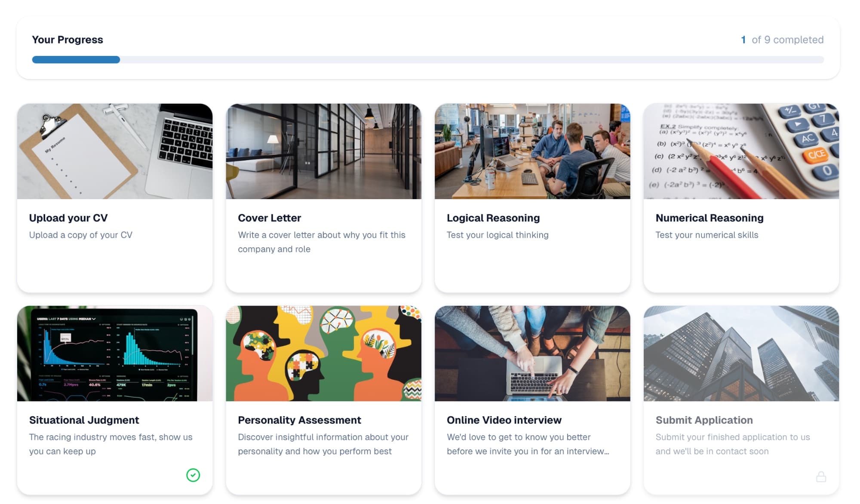This screenshot has height=504, width=860.
Task: Click the green completed checkmark on Situational Judgment
Action: [x=193, y=476]
